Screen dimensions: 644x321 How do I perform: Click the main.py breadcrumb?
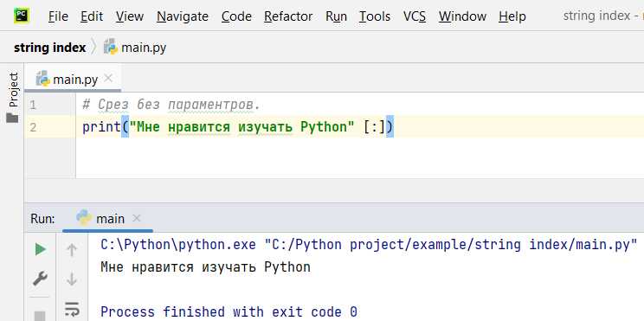pyautogui.click(x=135, y=48)
